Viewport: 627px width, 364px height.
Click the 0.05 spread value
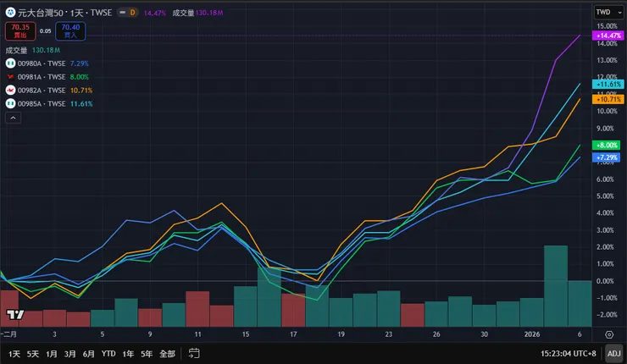click(45, 30)
